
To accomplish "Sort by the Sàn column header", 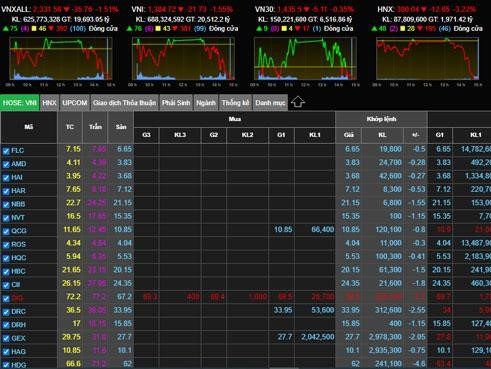I will (121, 127).
